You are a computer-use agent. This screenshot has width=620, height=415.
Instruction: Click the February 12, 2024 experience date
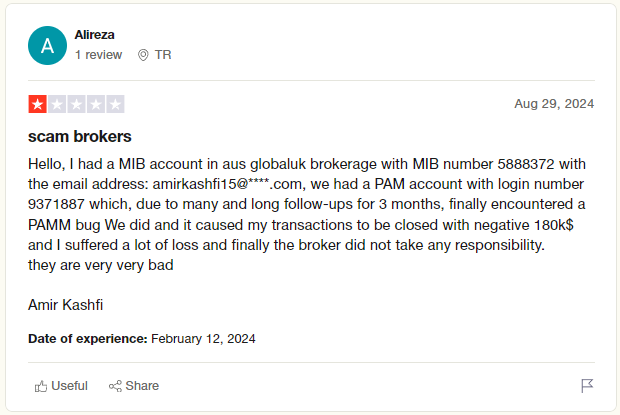click(x=203, y=339)
